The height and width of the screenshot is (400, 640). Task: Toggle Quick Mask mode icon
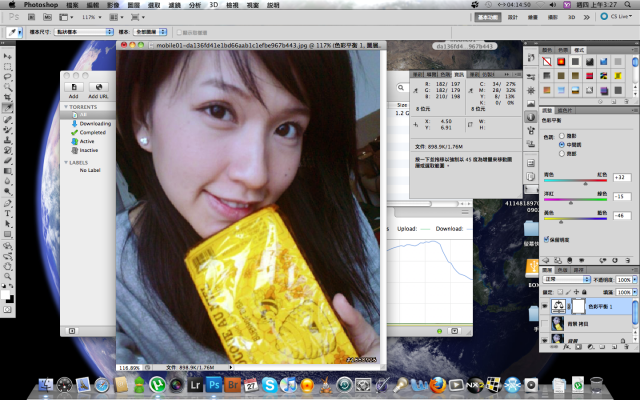pyautogui.click(x=8, y=310)
